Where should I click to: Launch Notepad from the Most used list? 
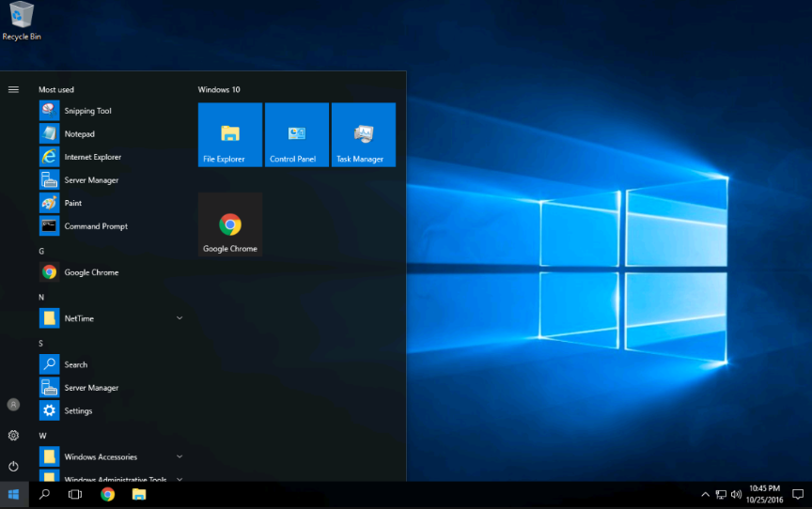click(x=111, y=134)
